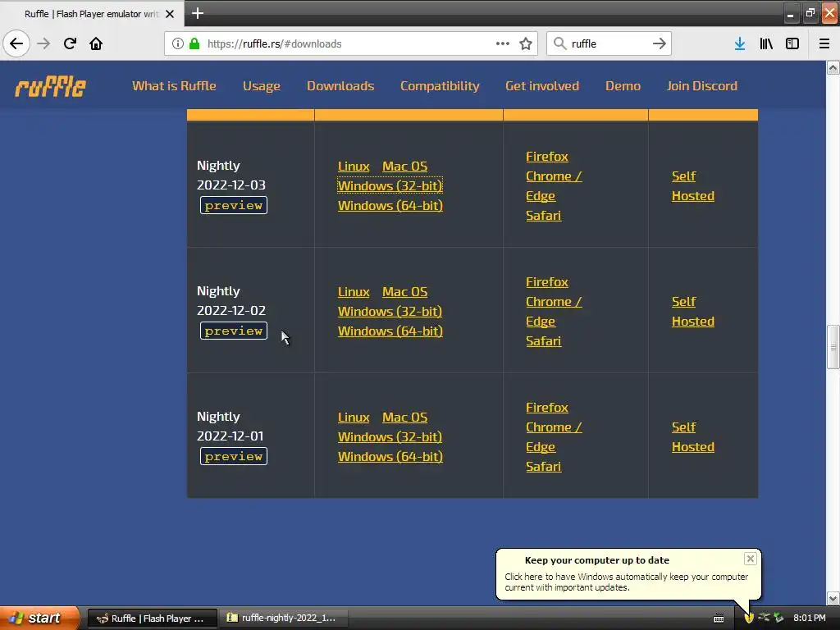Select Ruffle Flash Player taskbar button
This screenshot has height=630, width=840.
point(152,618)
